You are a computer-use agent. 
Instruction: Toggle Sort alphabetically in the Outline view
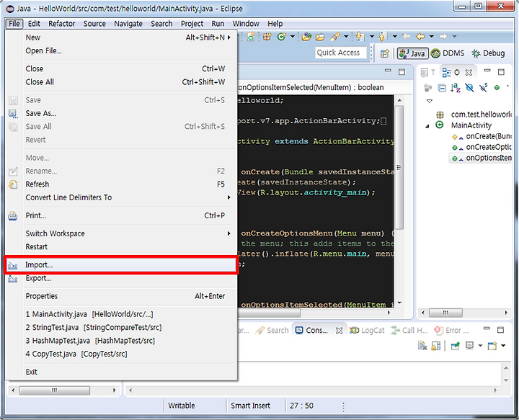click(x=456, y=88)
